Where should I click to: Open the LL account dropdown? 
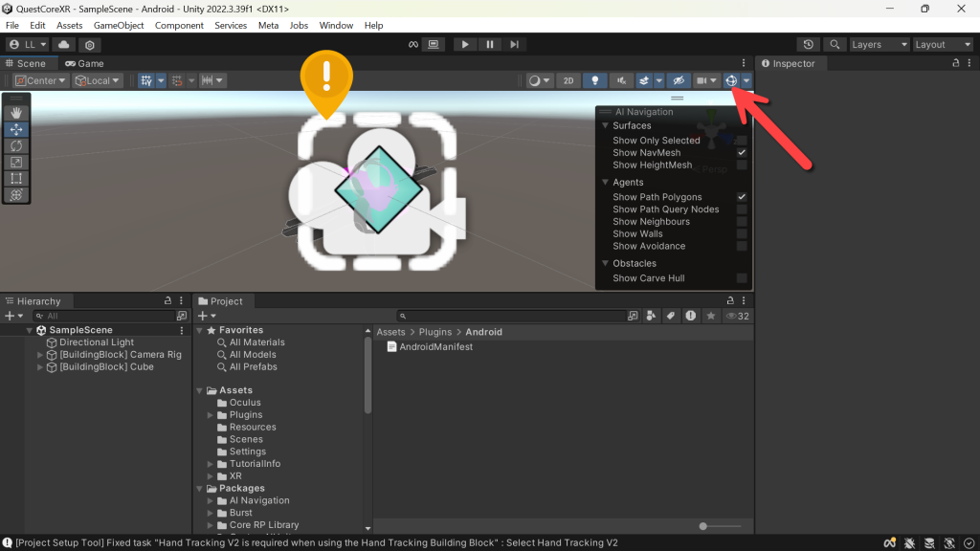coord(28,44)
